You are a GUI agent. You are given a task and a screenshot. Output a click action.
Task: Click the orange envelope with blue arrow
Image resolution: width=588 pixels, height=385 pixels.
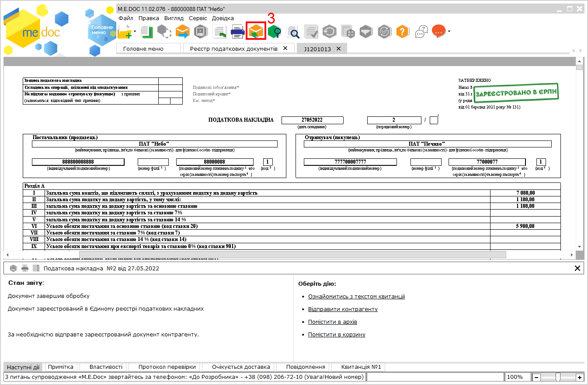click(182, 31)
